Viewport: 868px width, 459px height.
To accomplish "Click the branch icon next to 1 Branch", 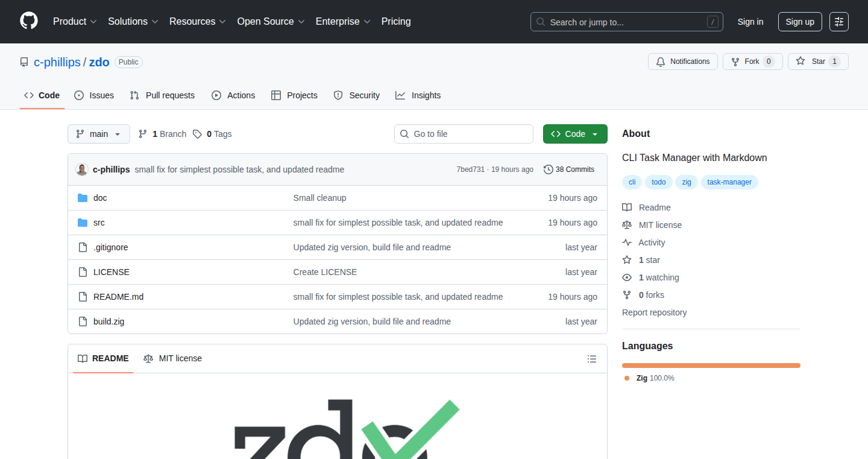I will coord(143,134).
